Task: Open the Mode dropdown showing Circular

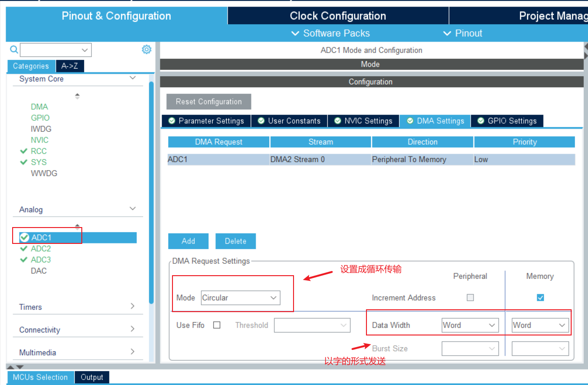Action: coord(240,298)
